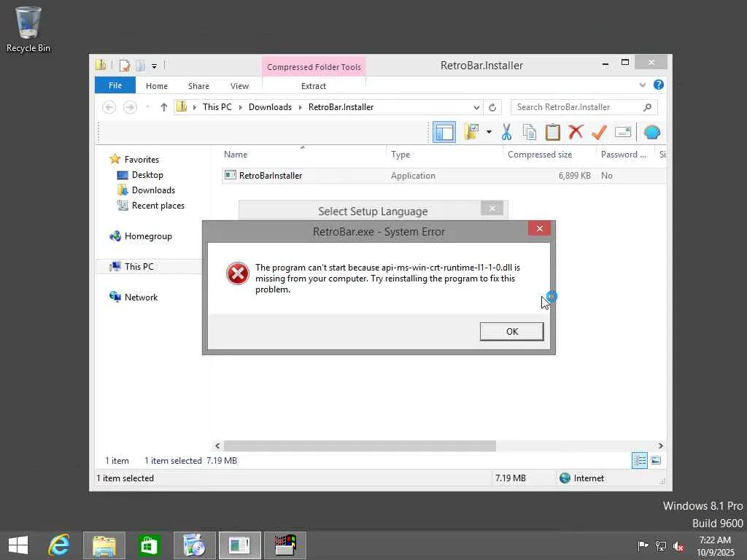Launch Internet Explorer from taskbar
This screenshot has width=747, height=560.
pyautogui.click(x=59, y=545)
